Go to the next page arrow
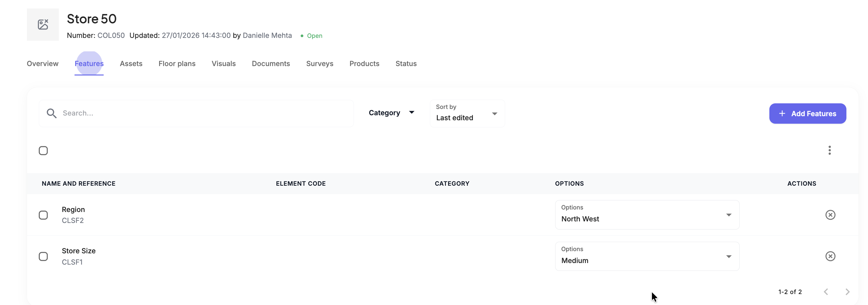This screenshot has width=868, height=305. click(847, 292)
